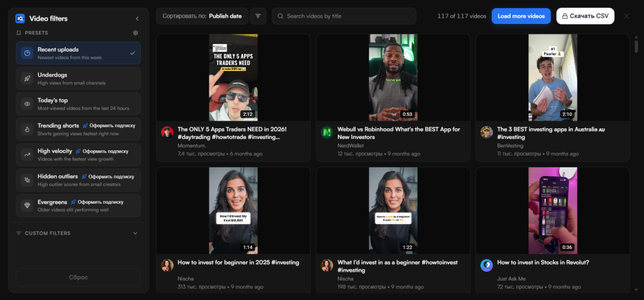Image resolution: width=644 pixels, height=300 pixels.
Task: Click the Скачать CSV download button
Action: pyautogui.click(x=586, y=16)
